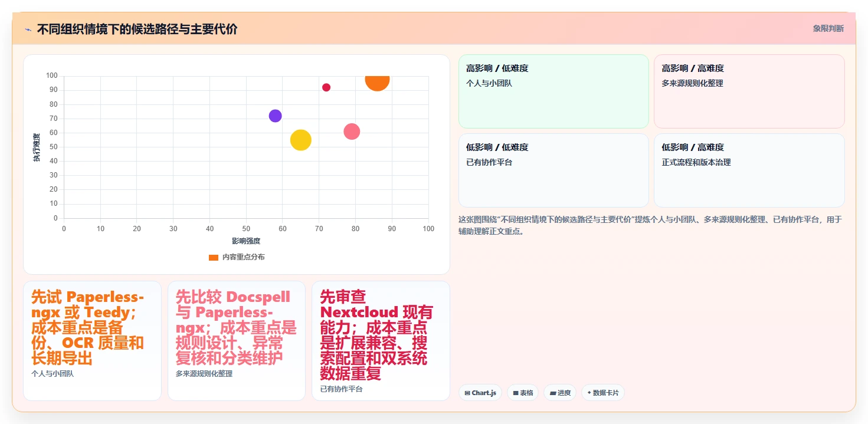The height and width of the screenshot is (424, 868).
Task: Click the orange legend color box
Action: point(214,257)
